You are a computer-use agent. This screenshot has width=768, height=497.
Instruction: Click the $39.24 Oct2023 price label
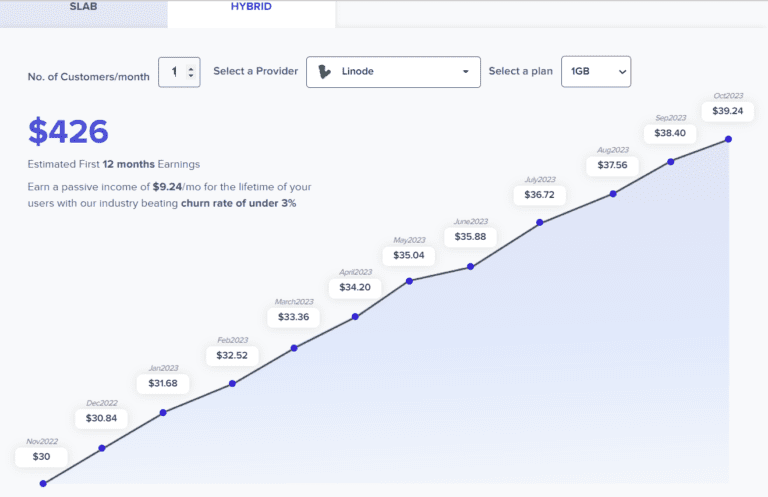727,110
